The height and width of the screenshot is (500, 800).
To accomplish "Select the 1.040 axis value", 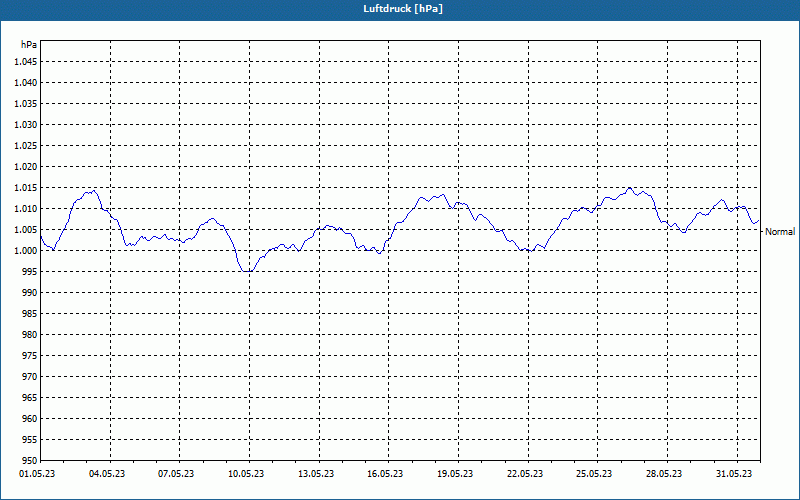I will pos(25,83).
